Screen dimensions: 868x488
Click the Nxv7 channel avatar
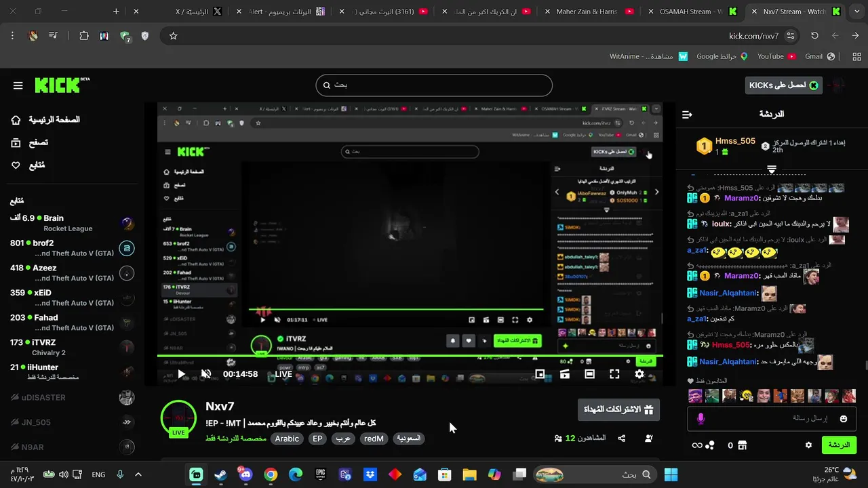[178, 419]
